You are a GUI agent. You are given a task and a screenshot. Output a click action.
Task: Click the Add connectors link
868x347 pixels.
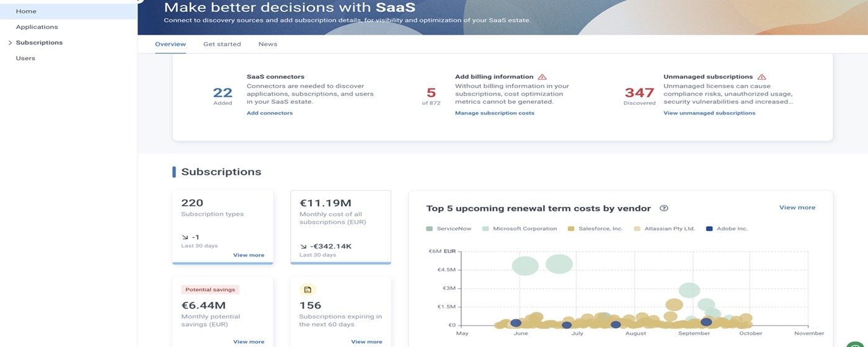click(270, 113)
